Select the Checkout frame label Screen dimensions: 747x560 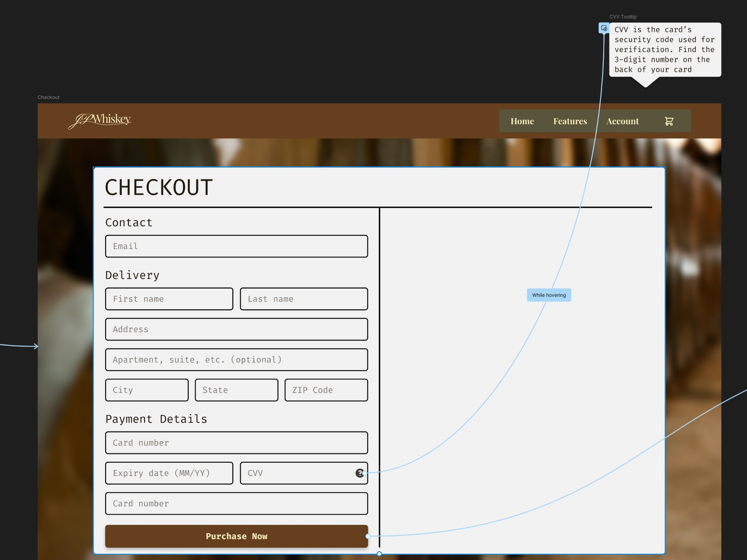click(49, 97)
